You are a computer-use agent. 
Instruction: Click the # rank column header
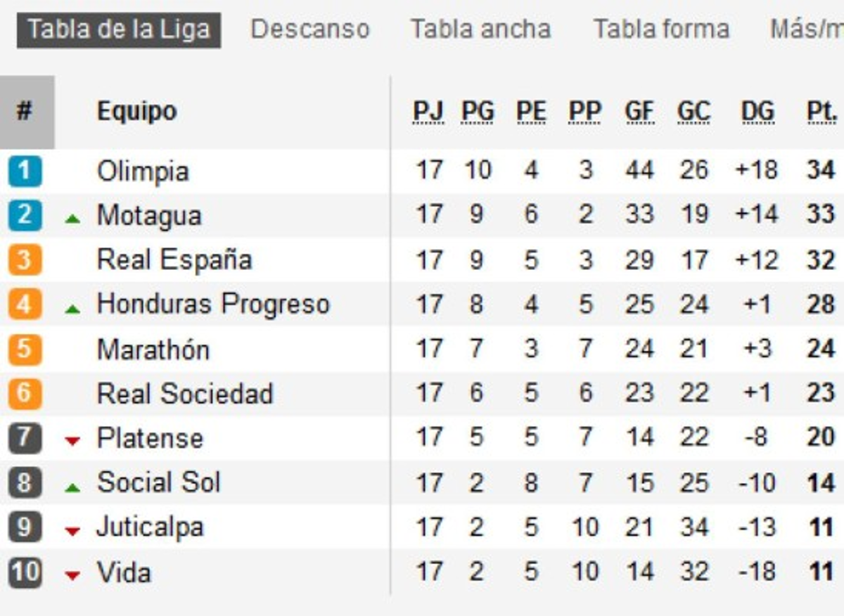pyautogui.click(x=25, y=112)
